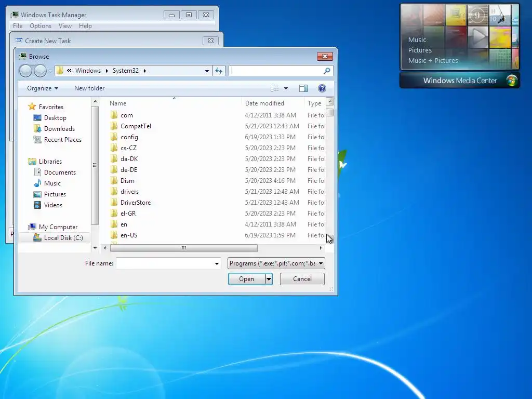Expand the address bar history dropdown
Screen dimensions: 532x399
(x=207, y=71)
